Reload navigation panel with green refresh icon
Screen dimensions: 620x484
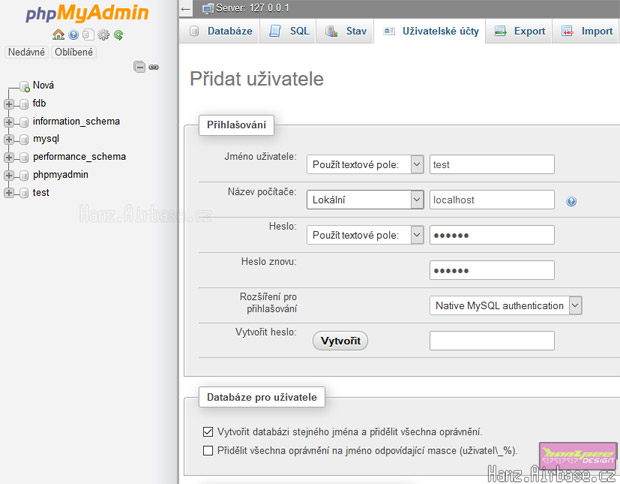click(118, 35)
